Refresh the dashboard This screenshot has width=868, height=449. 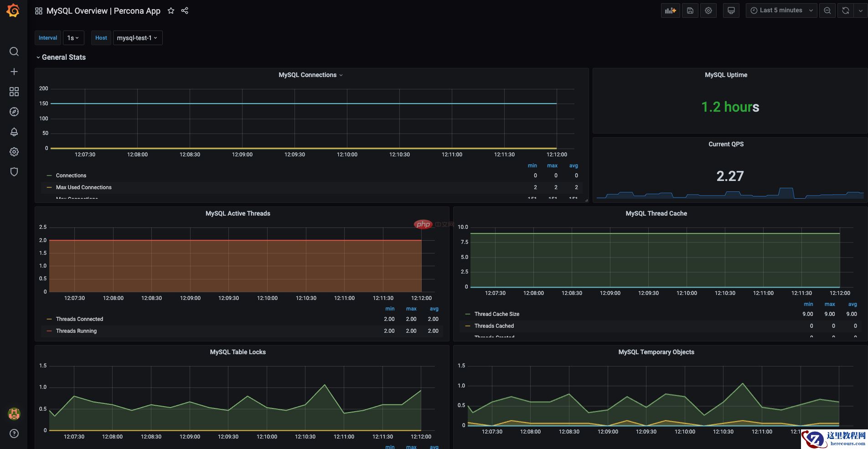(846, 10)
